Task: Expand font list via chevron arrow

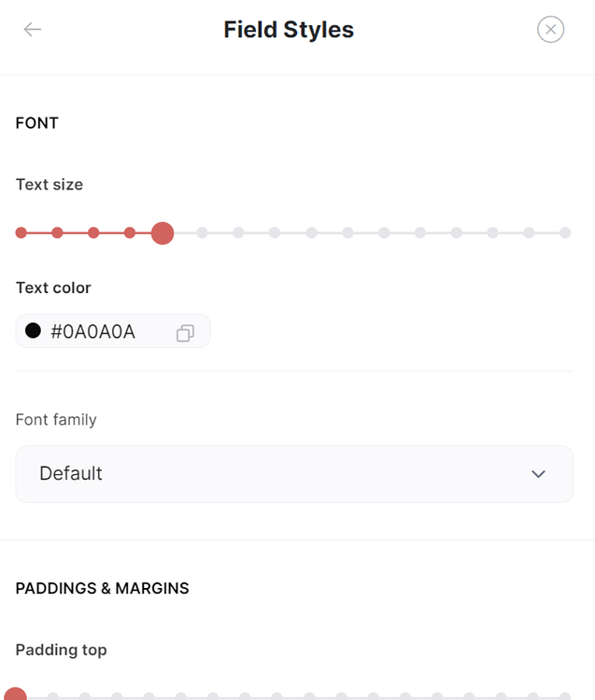Action: [538, 473]
